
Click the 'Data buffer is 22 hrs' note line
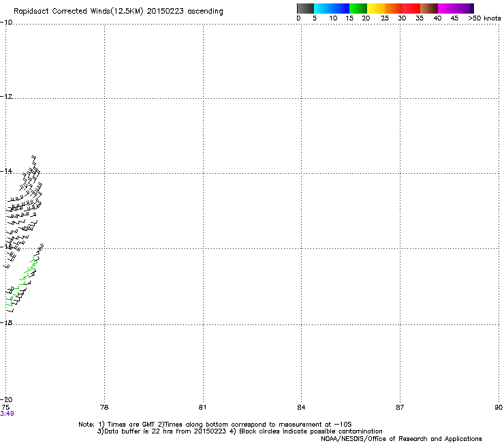[240, 431]
